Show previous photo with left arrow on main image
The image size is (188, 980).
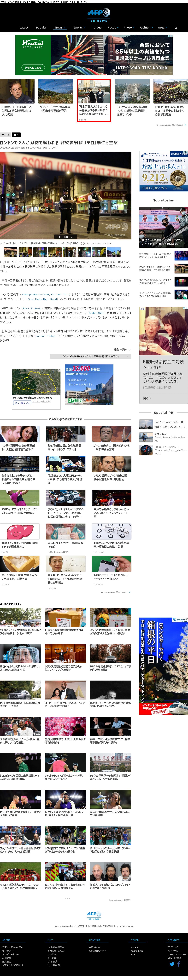click(3, 197)
